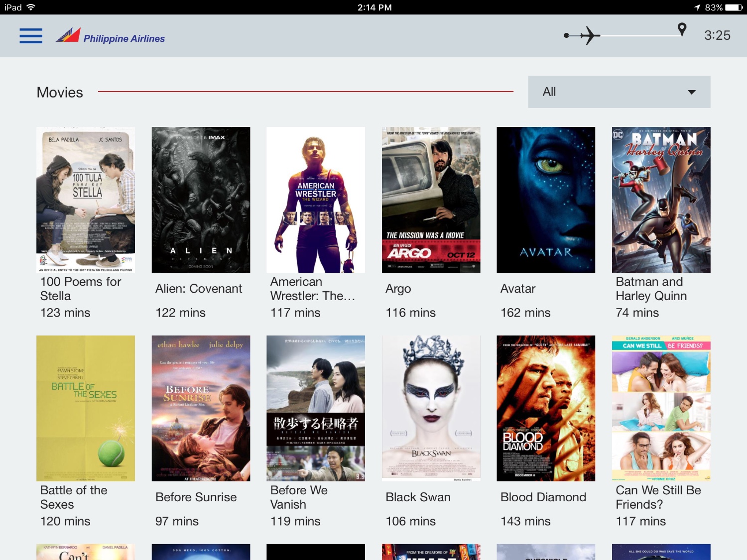Tap the Wi-Fi status icon
Screen dimensions: 747x560
tap(31, 7)
